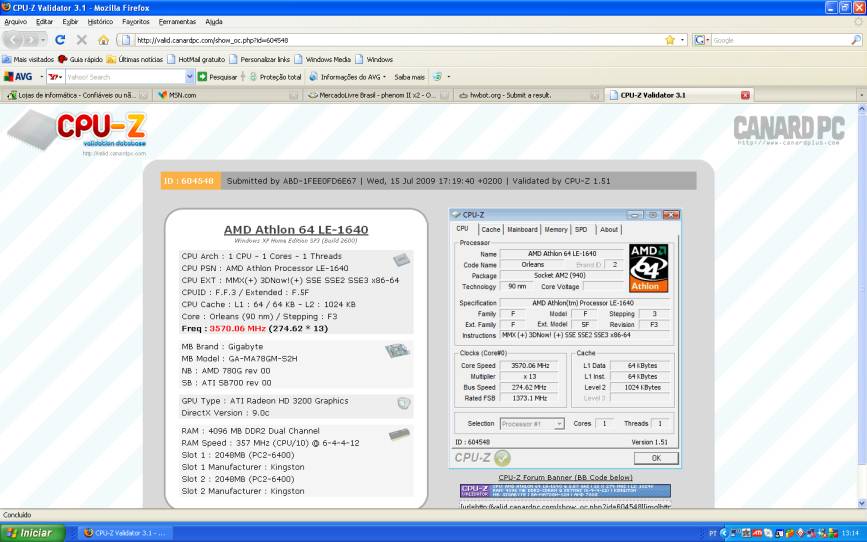The width and height of the screenshot is (867, 542).
Task: Click in the Yahoo! Search input field
Action: point(126,77)
